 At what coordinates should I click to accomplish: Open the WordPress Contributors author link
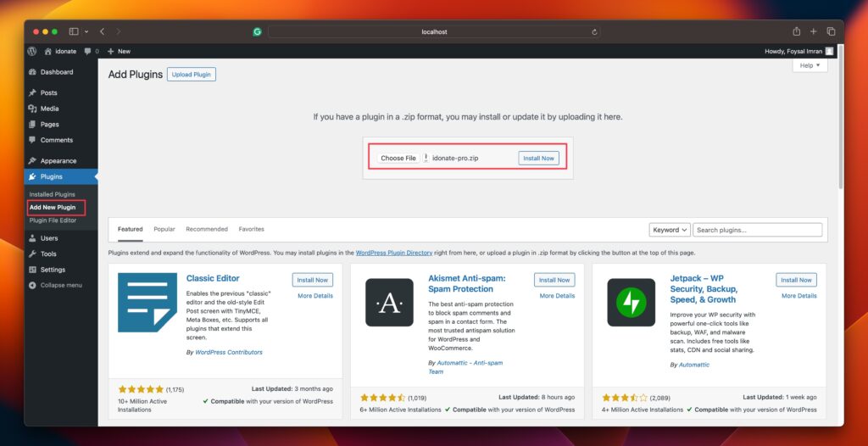point(229,353)
